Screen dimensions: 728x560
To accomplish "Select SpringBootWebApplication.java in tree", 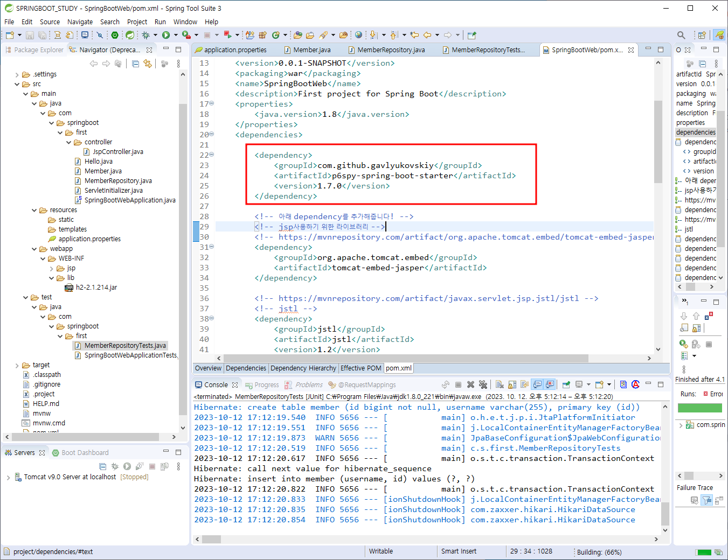I will tap(125, 200).
